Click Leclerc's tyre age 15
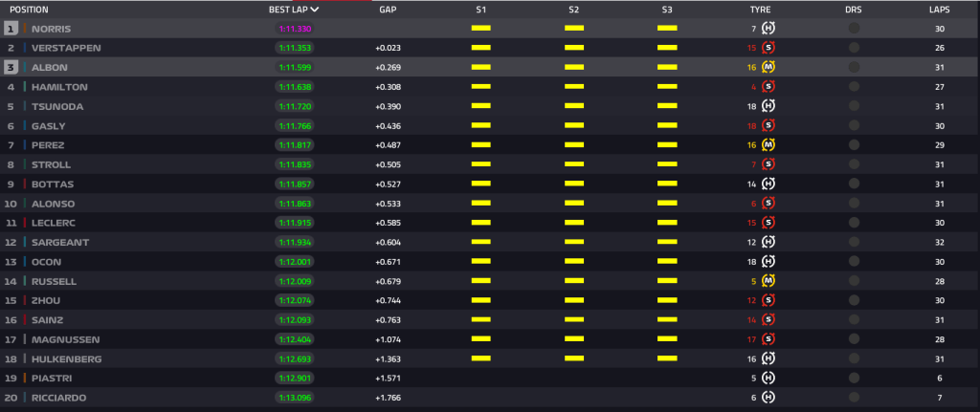The height and width of the screenshot is (412, 980). [x=752, y=223]
